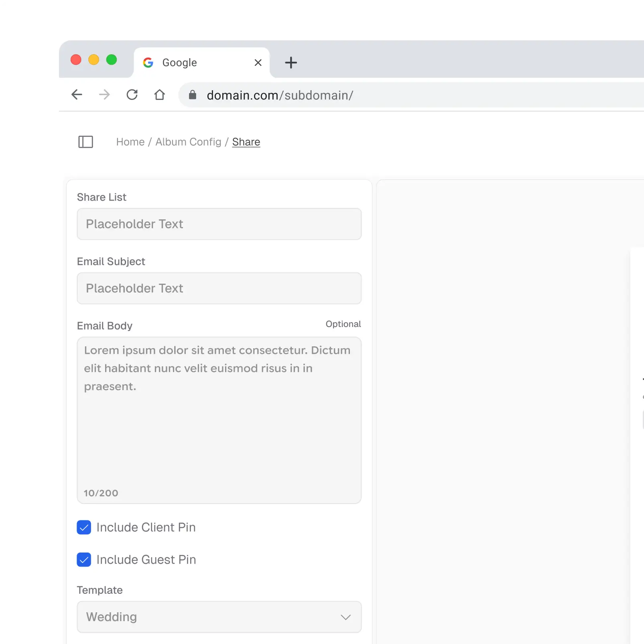Uncheck Include Client Pin

coord(84,527)
